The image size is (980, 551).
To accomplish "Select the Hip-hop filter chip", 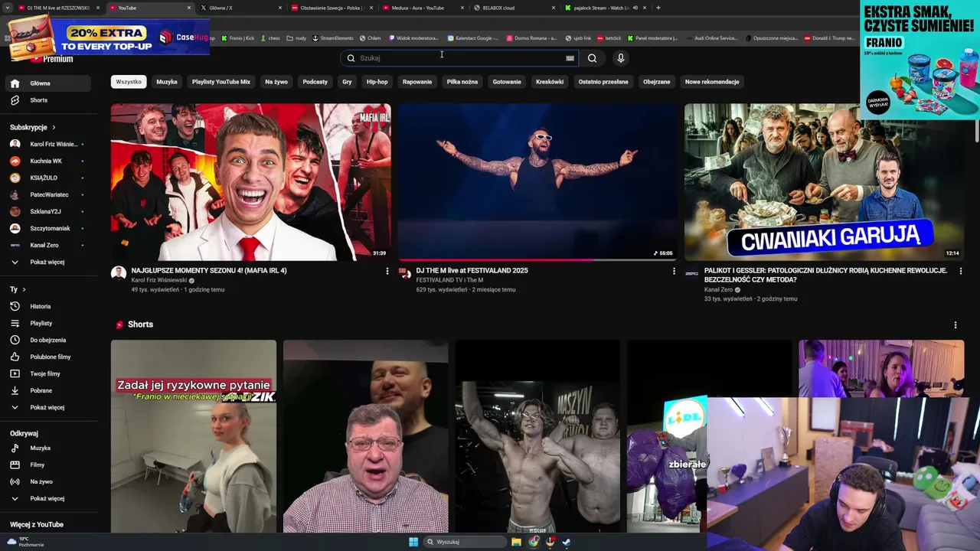I will 377,82.
